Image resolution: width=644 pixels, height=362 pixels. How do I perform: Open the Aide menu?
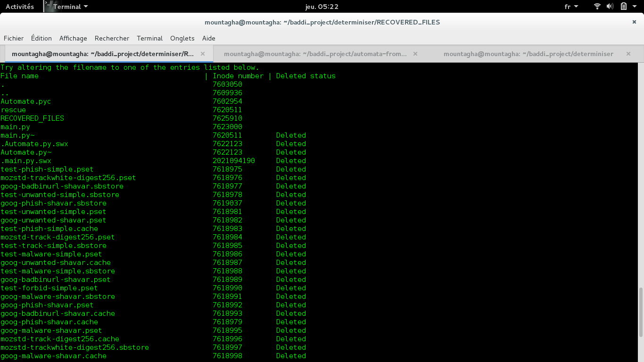(x=208, y=38)
